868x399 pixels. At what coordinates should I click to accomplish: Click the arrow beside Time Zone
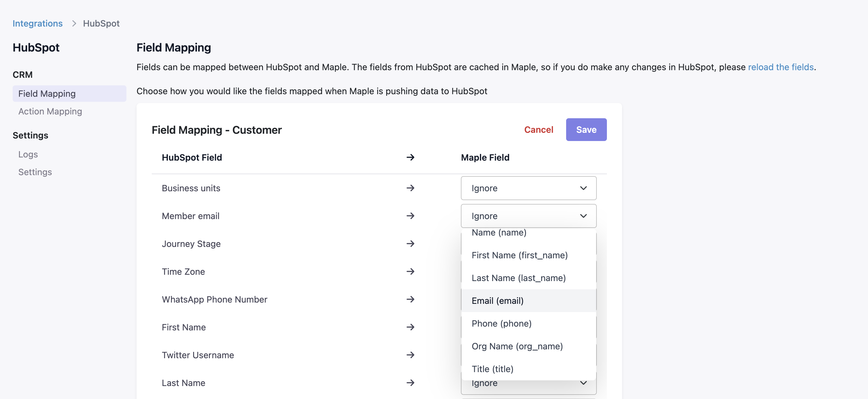(410, 271)
